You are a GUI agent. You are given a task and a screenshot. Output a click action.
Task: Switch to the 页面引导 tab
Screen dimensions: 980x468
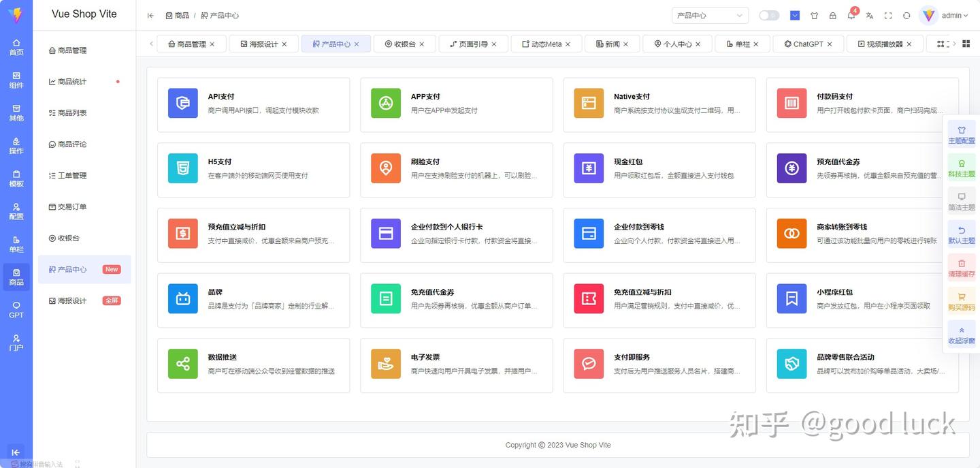tap(473, 44)
